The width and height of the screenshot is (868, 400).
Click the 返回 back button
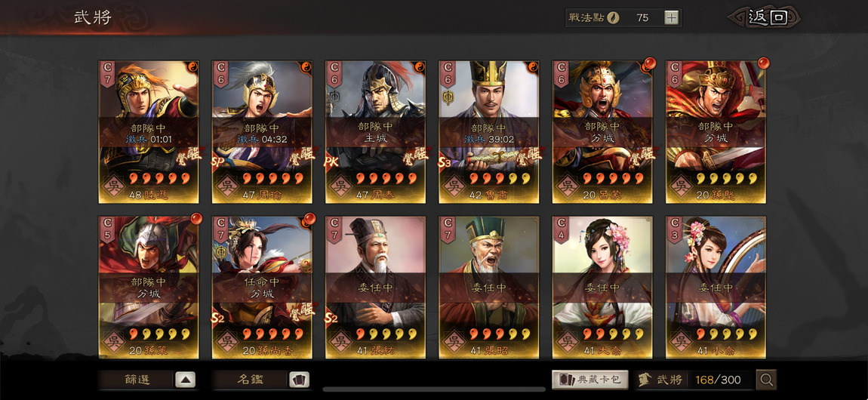pos(768,17)
